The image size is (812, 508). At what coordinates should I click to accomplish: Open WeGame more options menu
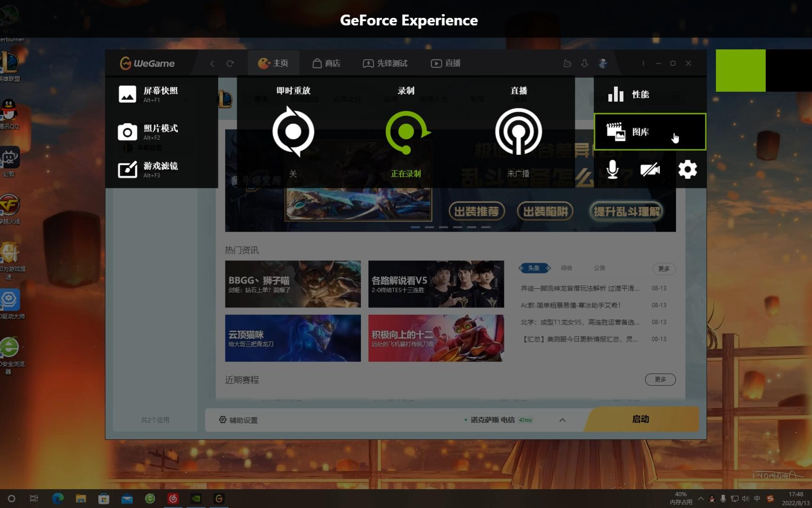[x=643, y=63]
